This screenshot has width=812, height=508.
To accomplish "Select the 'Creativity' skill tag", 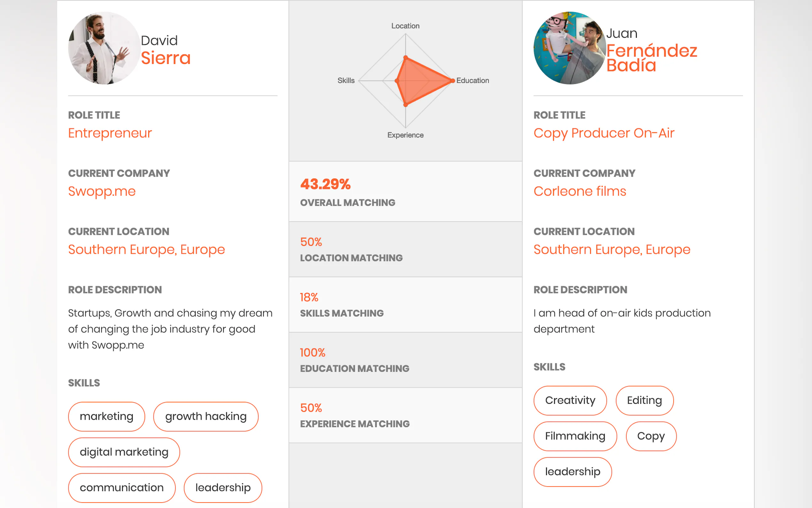I will pyautogui.click(x=570, y=400).
